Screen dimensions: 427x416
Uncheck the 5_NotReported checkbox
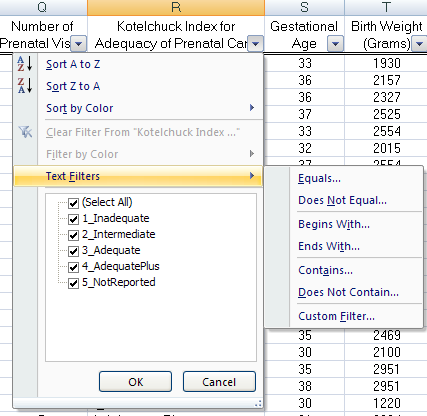(x=73, y=283)
